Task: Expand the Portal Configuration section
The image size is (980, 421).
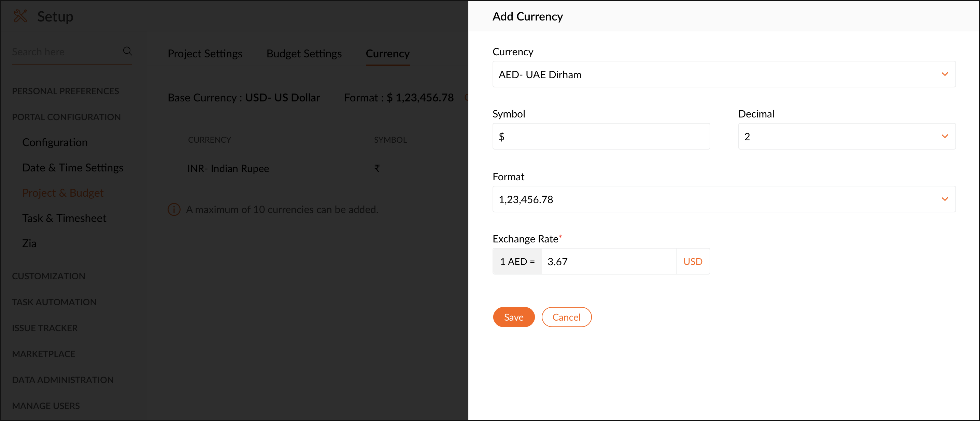Action: click(x=66, y=117)
